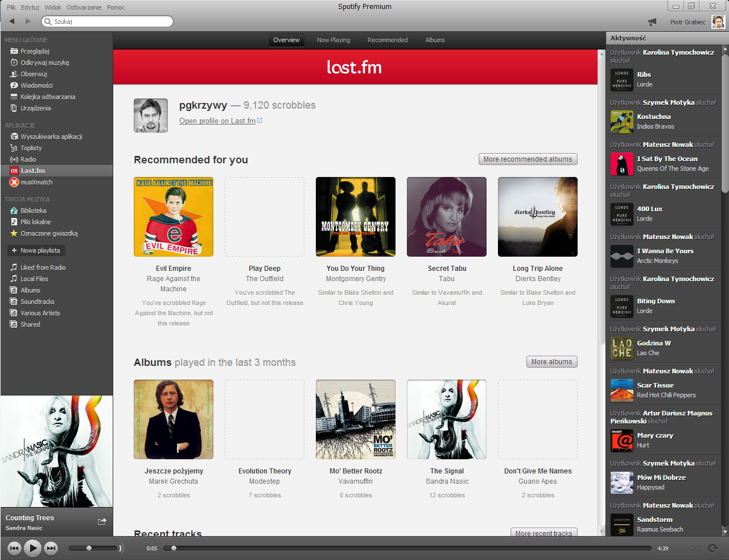Open the Jeszcze pożyjemy album cover
This screenshot has width=729, height=560.
174,419
